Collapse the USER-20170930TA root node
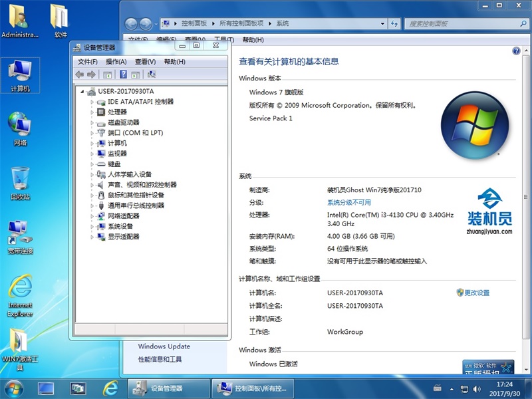 [82, 92]
